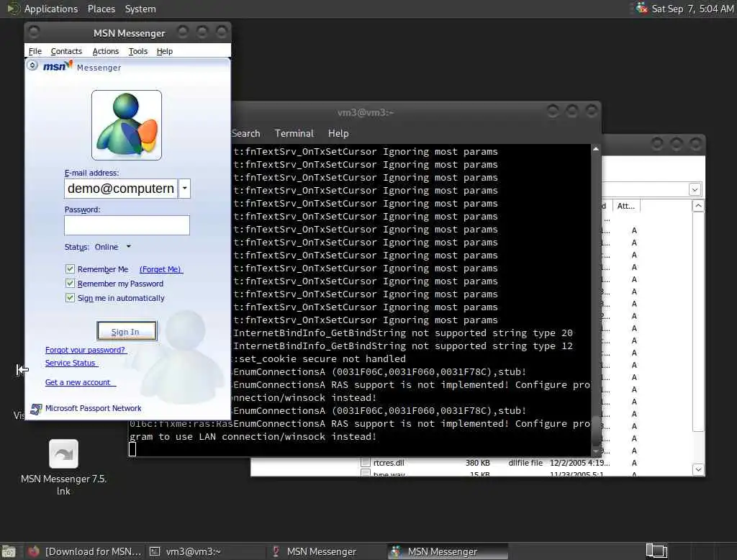Click the dllfile file type cell
This screenshot has height=560, width=737.
(x=525, y=463)
